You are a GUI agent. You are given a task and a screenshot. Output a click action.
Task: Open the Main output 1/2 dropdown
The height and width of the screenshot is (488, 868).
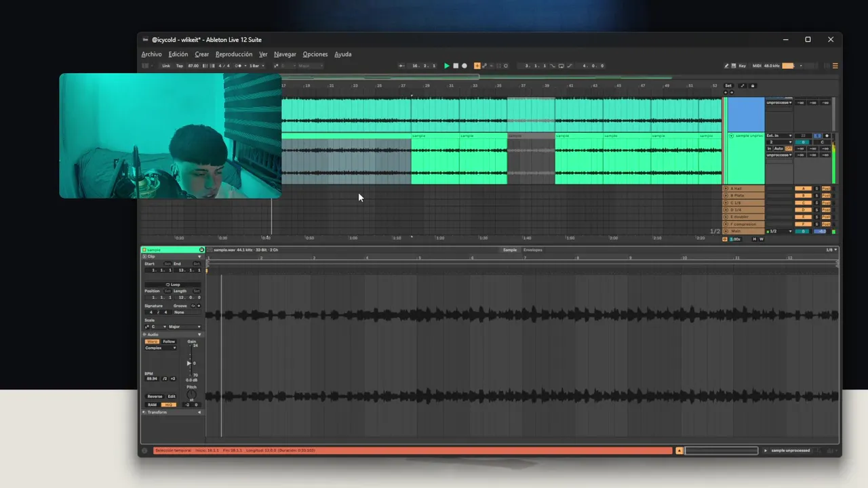(x=779, y=231)
